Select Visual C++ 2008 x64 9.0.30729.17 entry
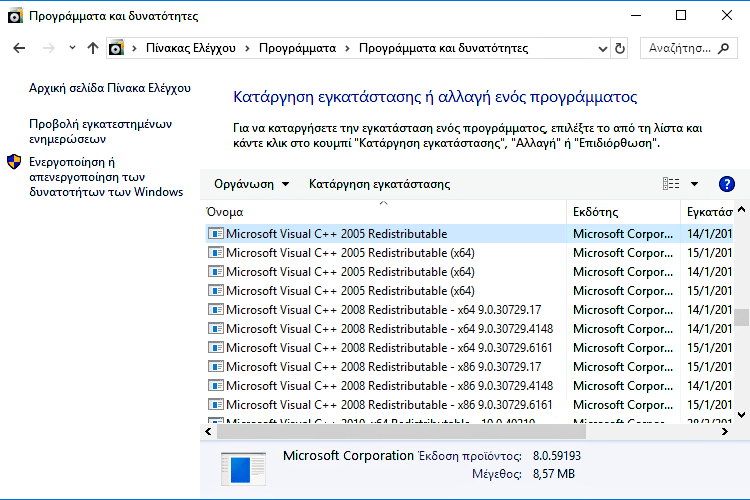The image size is (750, 500). point(469,310)
